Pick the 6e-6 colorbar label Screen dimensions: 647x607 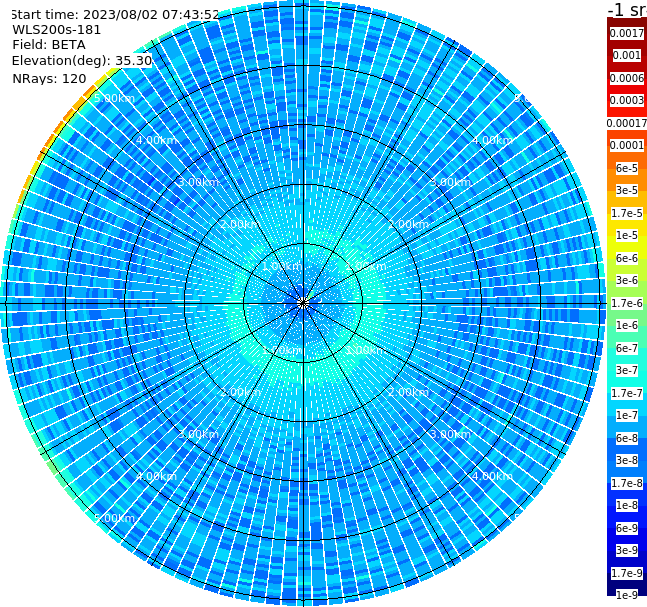tap(627, 258)
